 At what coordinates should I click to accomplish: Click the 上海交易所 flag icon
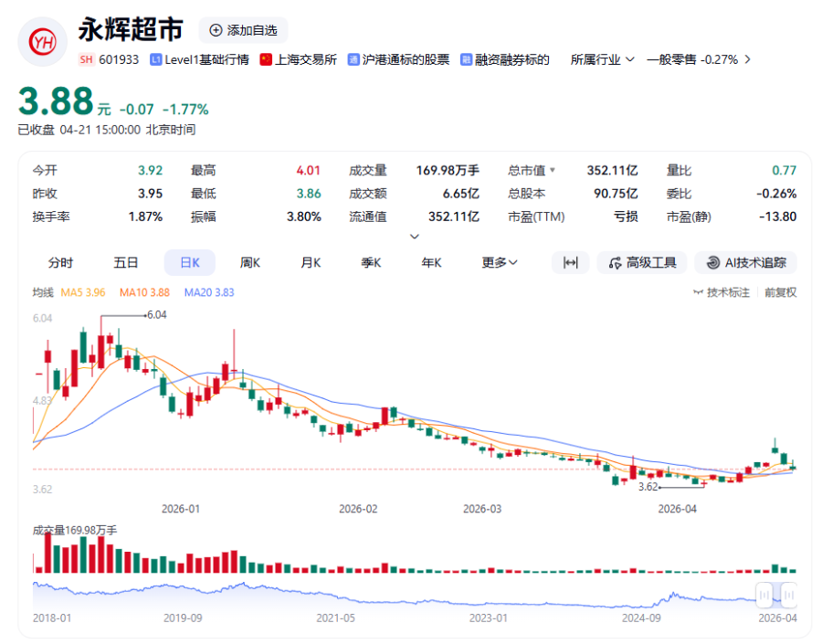pos(266,59)
